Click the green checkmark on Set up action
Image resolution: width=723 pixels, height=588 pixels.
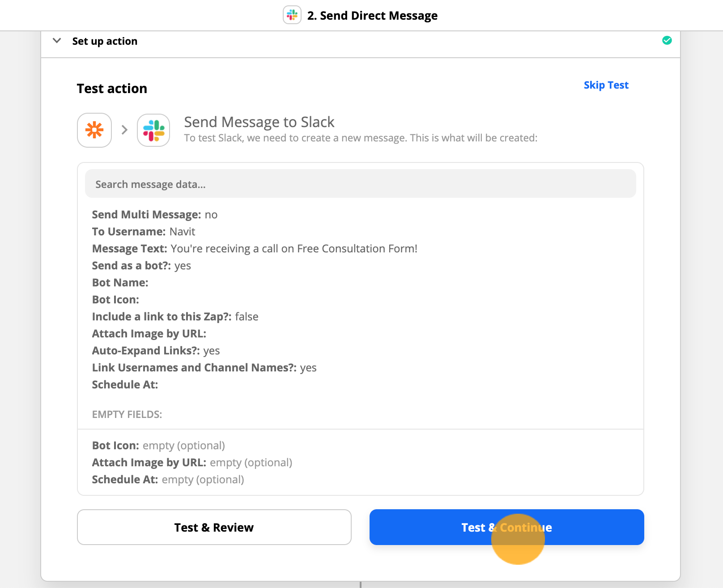[x=667, y=41]
